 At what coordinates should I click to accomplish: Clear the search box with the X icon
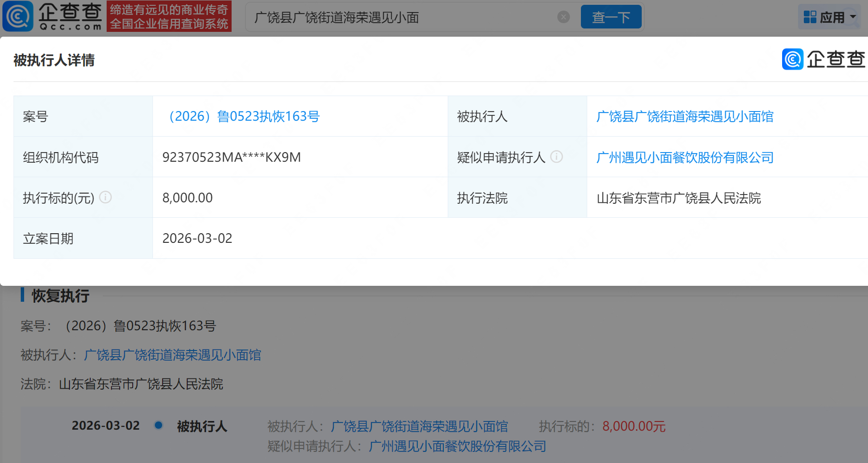(563, 17)
